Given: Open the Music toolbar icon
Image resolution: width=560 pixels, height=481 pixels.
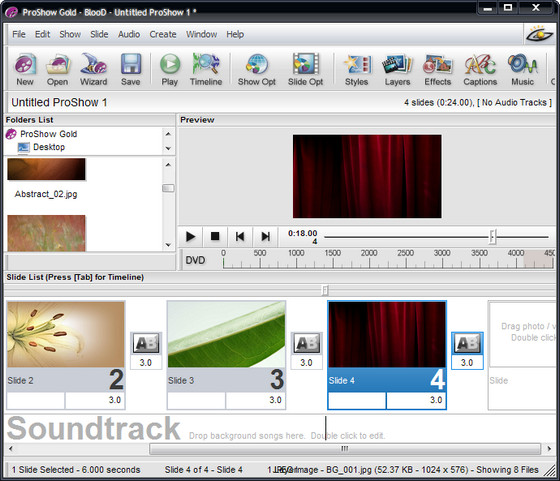Looking at the screenshot, I should pyautogui.click(x=522, y=70).
